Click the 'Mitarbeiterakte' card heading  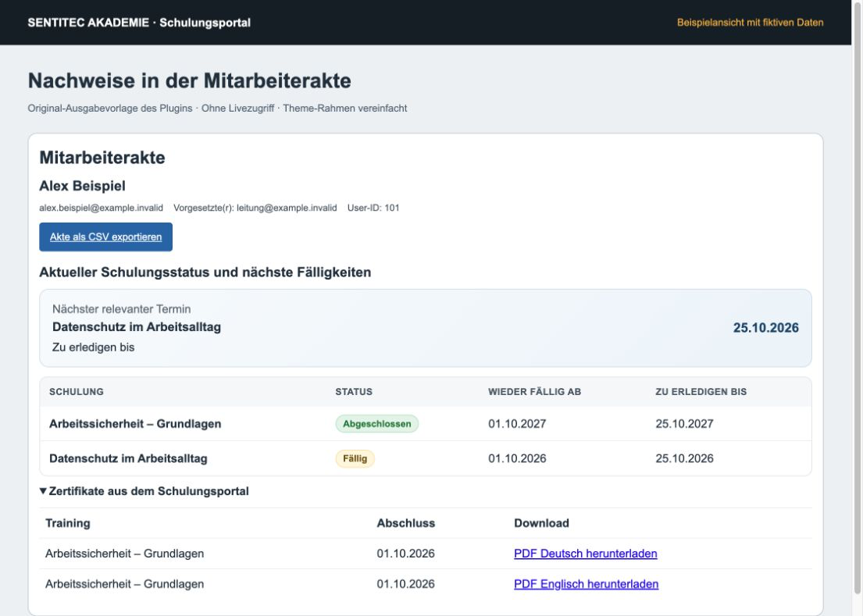[x=102, y=158]
